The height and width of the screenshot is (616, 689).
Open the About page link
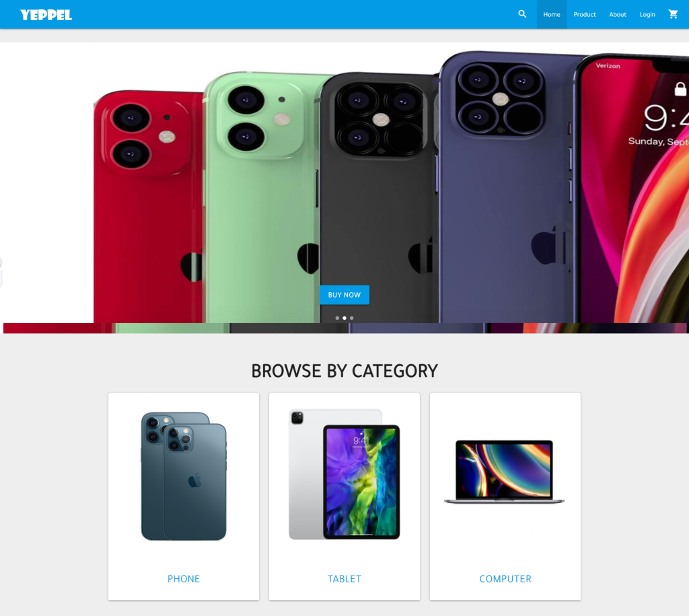pyautogui.click(x=618, y=15)
